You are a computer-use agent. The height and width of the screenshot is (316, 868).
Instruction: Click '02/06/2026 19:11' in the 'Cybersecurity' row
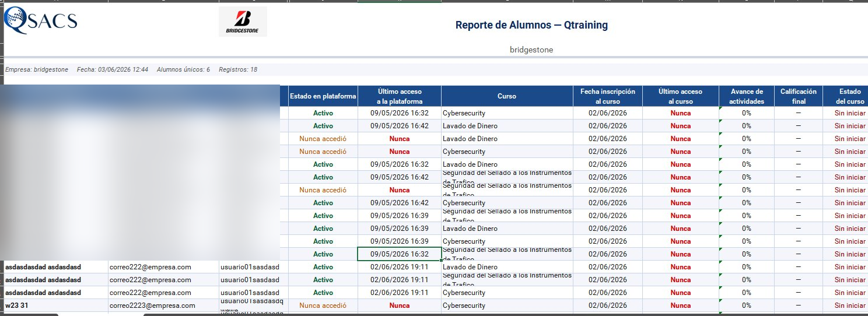[400, 293]
